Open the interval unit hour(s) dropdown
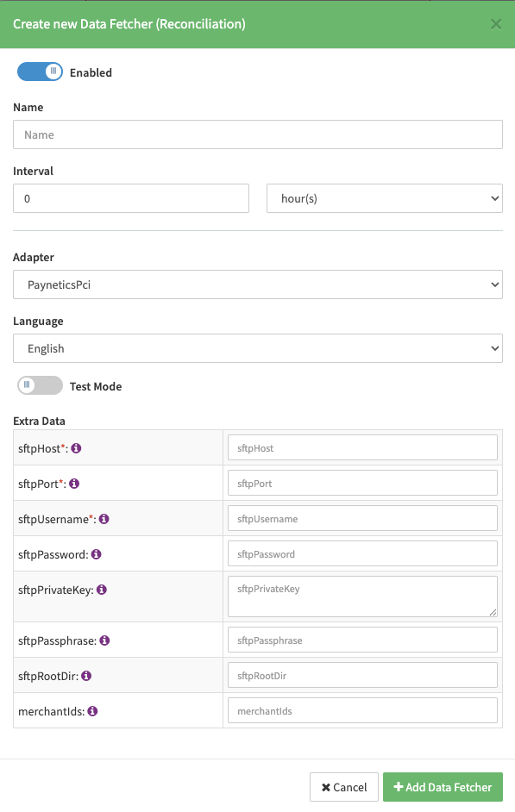The width and height of the screenshot is (515, 812). pos(385,198)
